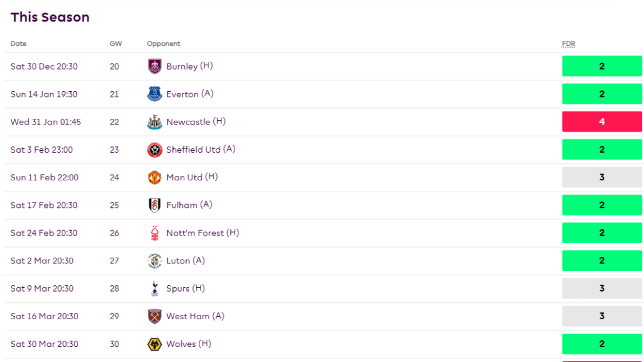644x362 pixels.
Task: Click the Man Utd crest icon
Action: pos(154,177)
